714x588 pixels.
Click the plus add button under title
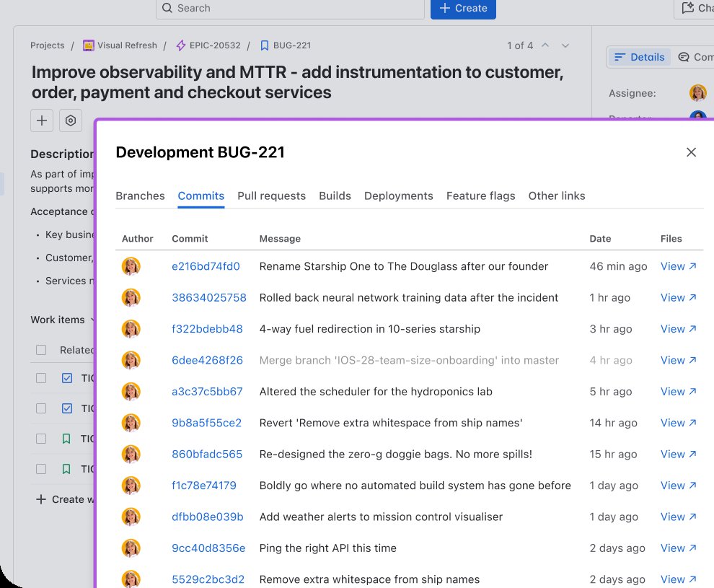click(42, 120)
